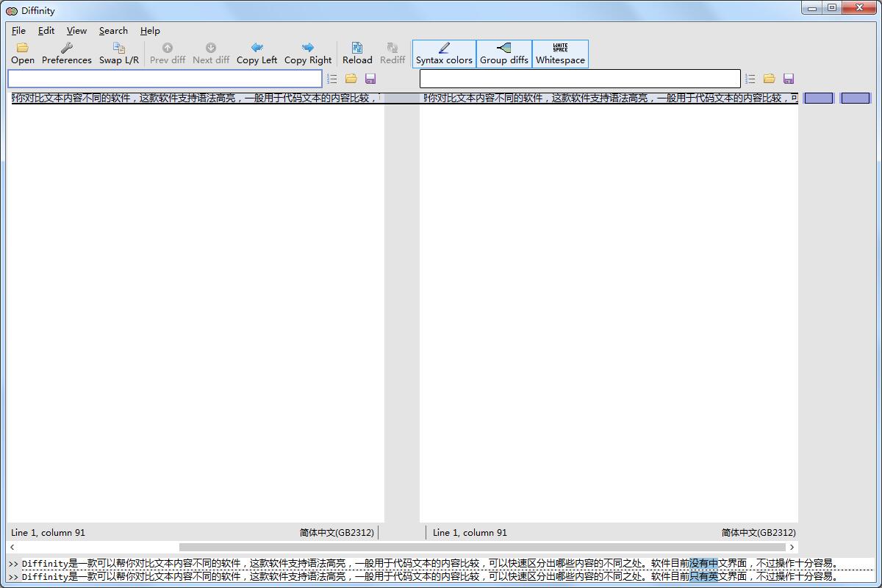Image resolution: width=882 pixels, height=588 pixels.
Task: Reload the compared files
Action: 357,54
